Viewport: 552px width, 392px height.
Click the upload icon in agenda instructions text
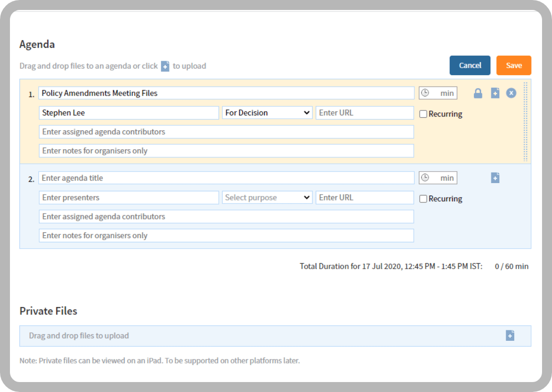coord(165,66)
